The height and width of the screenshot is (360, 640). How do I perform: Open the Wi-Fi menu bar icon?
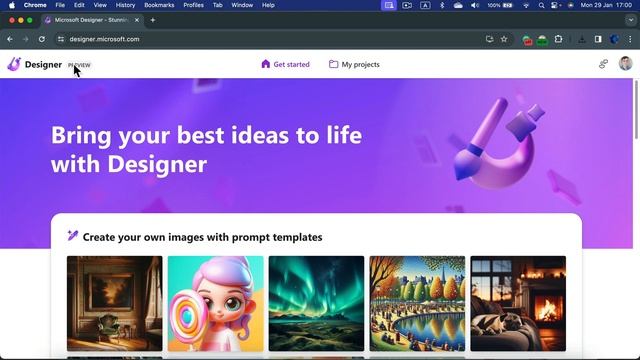click(526, 5)
